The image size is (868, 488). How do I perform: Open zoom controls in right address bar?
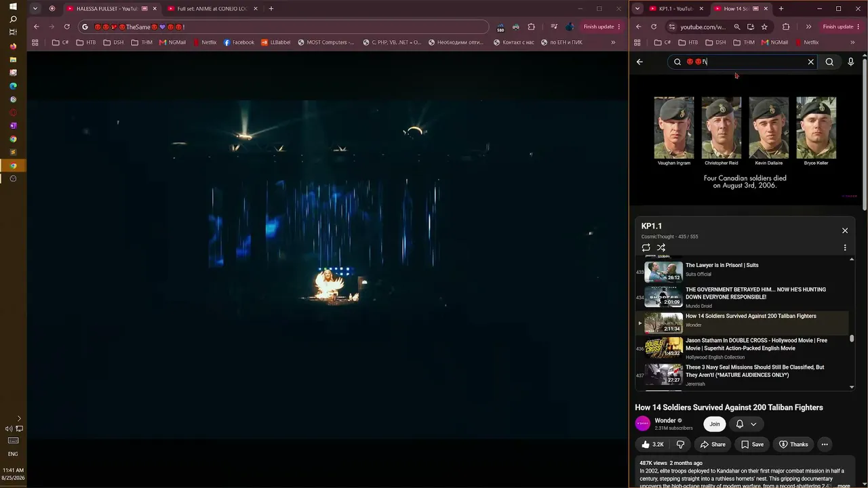pos(736,27)
